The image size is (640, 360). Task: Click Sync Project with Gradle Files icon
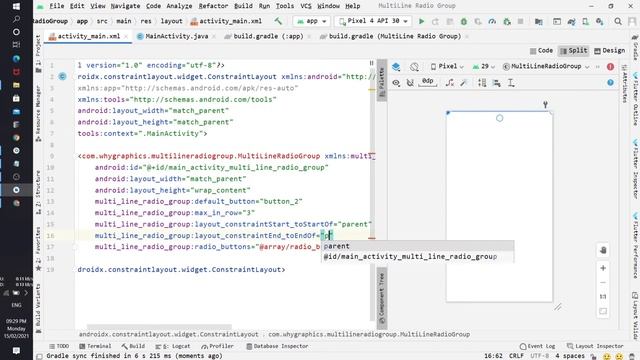pos(571,21)
